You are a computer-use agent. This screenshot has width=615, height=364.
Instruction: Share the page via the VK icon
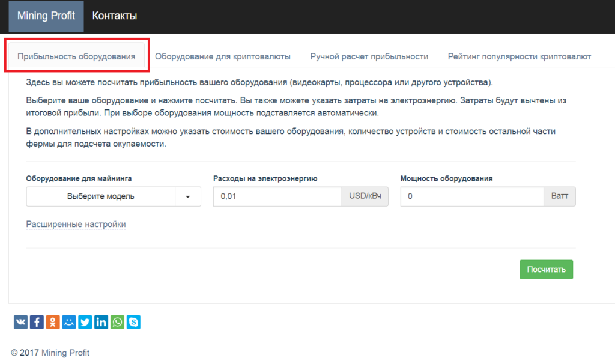pyautogui.click(x=20, y=322)
